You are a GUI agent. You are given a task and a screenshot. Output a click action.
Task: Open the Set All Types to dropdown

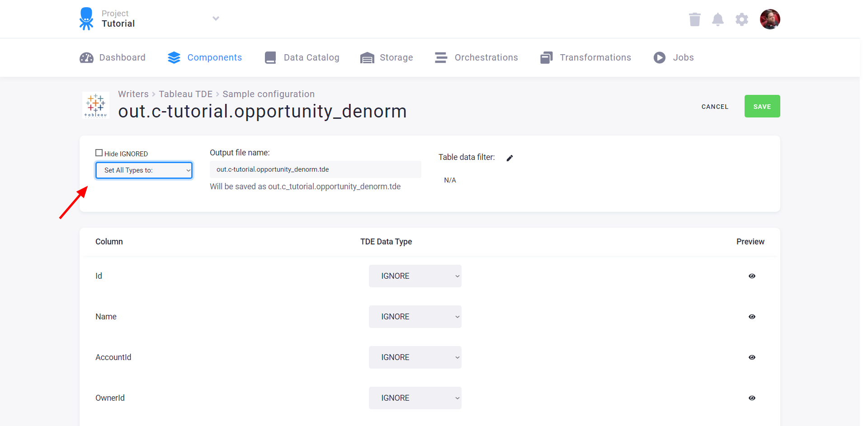[144, 170]
